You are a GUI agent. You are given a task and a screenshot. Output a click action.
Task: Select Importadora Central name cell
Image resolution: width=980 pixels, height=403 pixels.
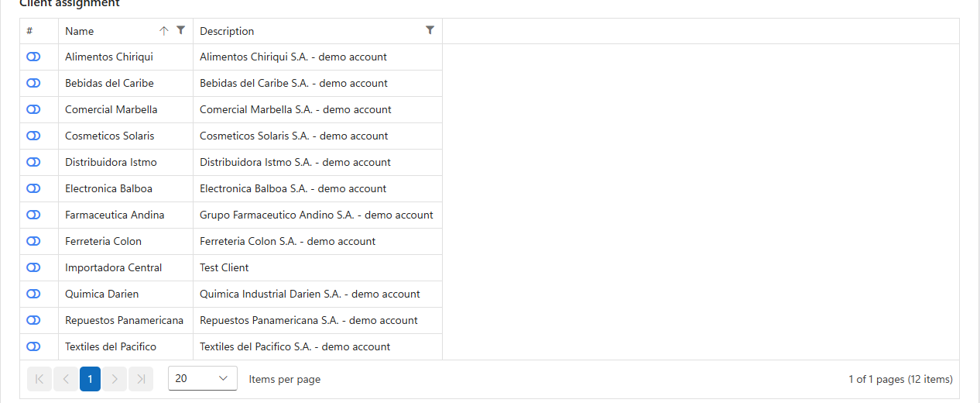click(126, 267)
